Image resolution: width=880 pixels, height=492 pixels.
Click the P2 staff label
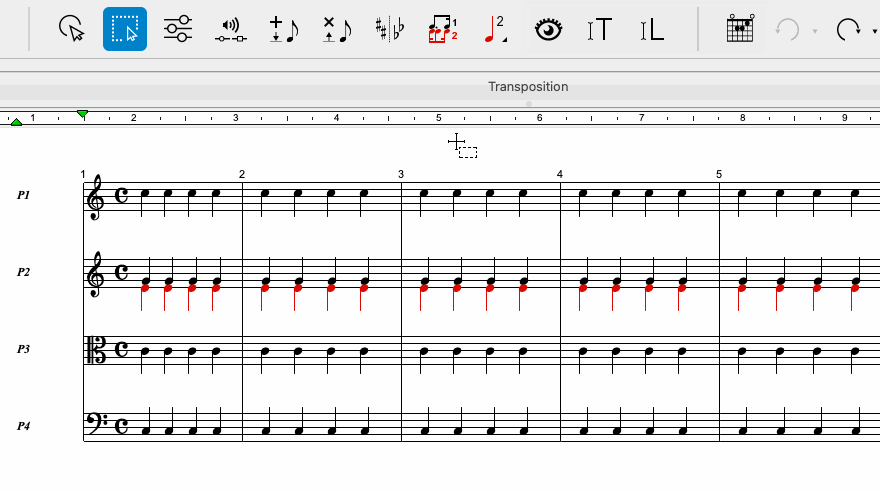pyautogui.click(x=23, y=272)
